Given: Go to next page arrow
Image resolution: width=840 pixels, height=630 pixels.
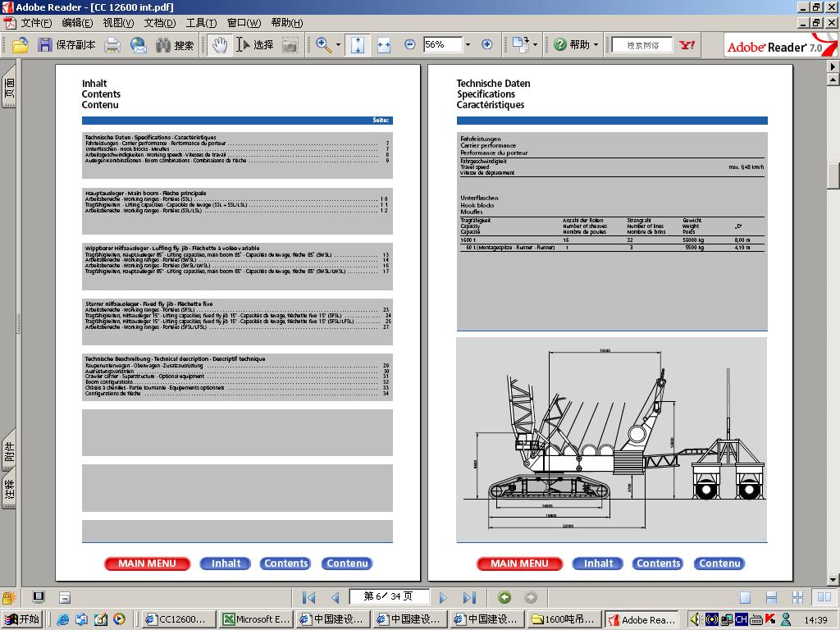Looking at the screenshot, I should (x=443, y=597).
